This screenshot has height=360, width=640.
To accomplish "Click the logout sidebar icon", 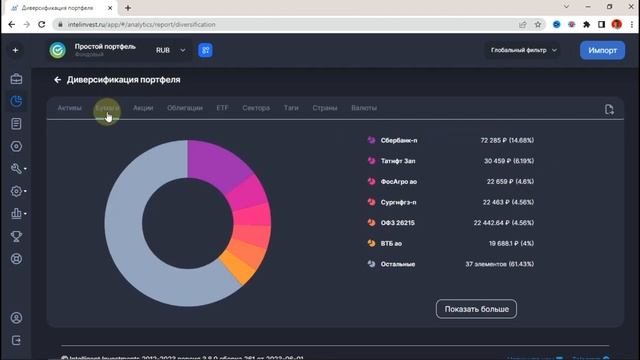I will 16,340.
